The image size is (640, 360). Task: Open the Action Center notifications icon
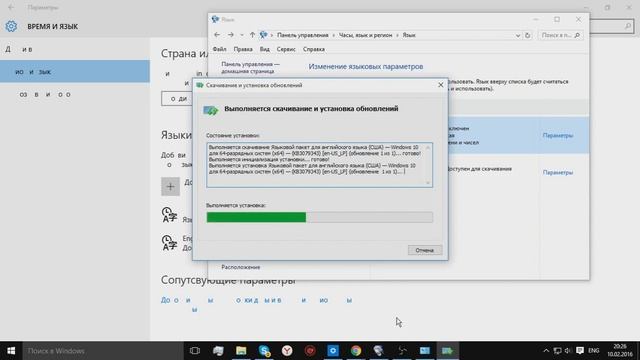coord(580,351)
